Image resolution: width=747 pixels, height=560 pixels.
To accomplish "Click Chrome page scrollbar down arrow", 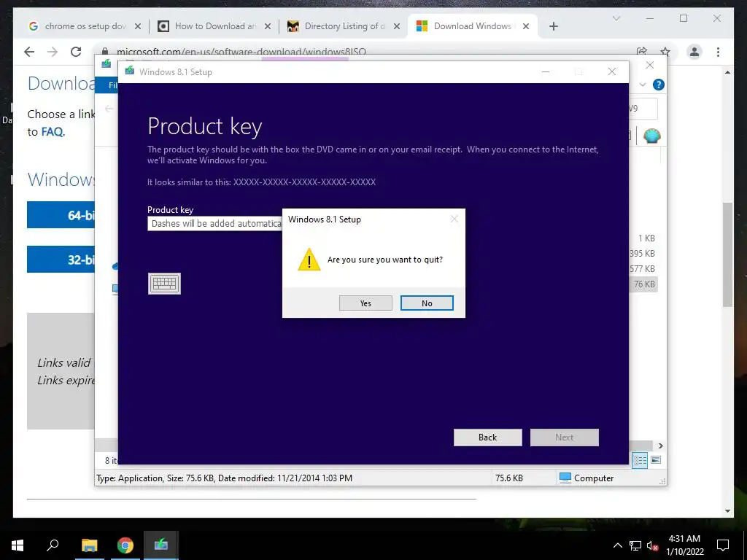I will point(727,511).
